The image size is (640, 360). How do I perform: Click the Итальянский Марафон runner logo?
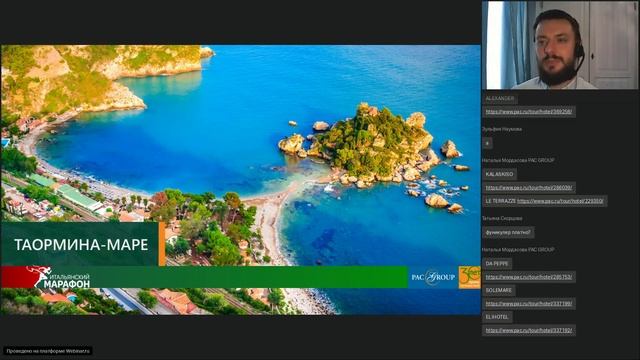tap(58, 278)
